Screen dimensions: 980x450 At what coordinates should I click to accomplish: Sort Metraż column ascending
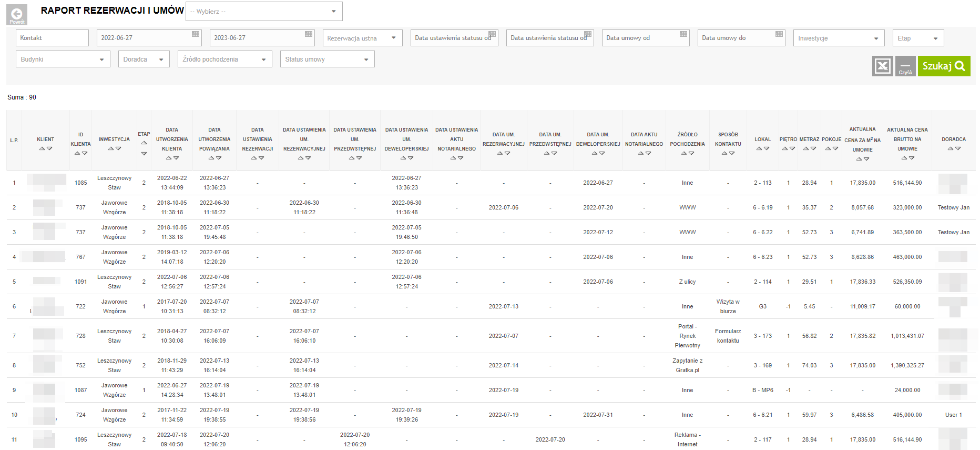[x=806, y=148]
